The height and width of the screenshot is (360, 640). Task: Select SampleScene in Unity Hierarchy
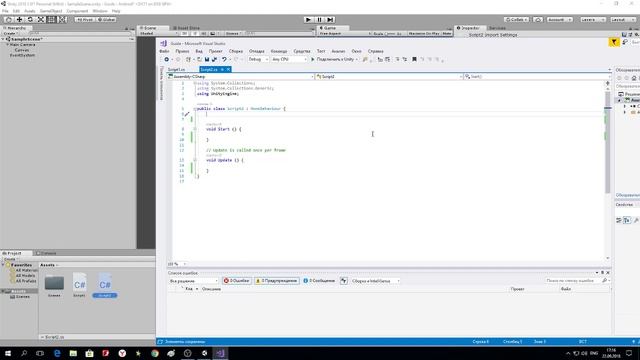[x=27, y=39]
